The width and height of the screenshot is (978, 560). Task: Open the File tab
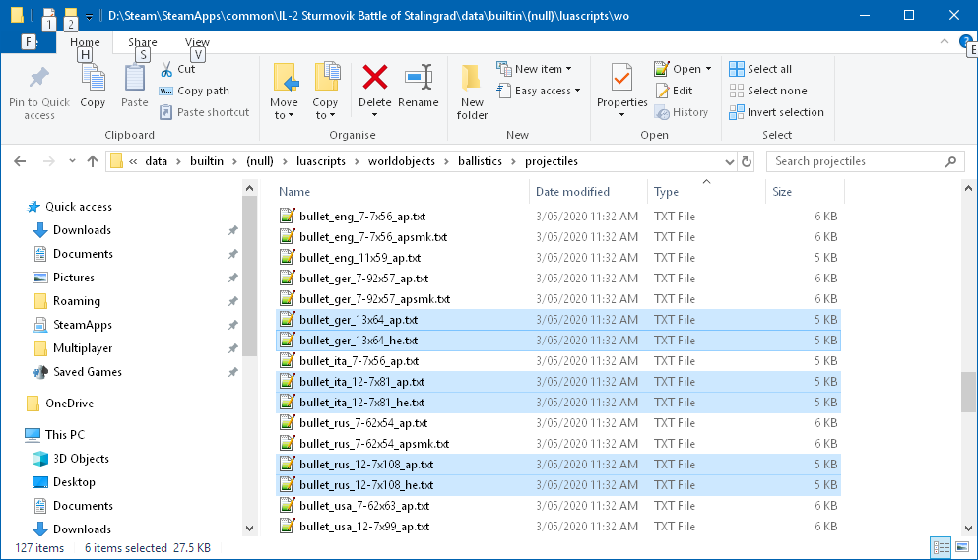(x=28, y=41)
